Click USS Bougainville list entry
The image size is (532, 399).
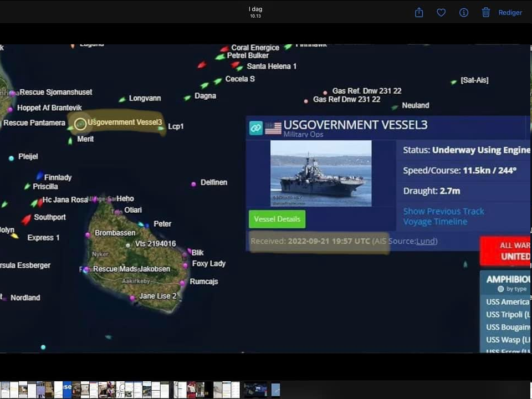(508, 328)
